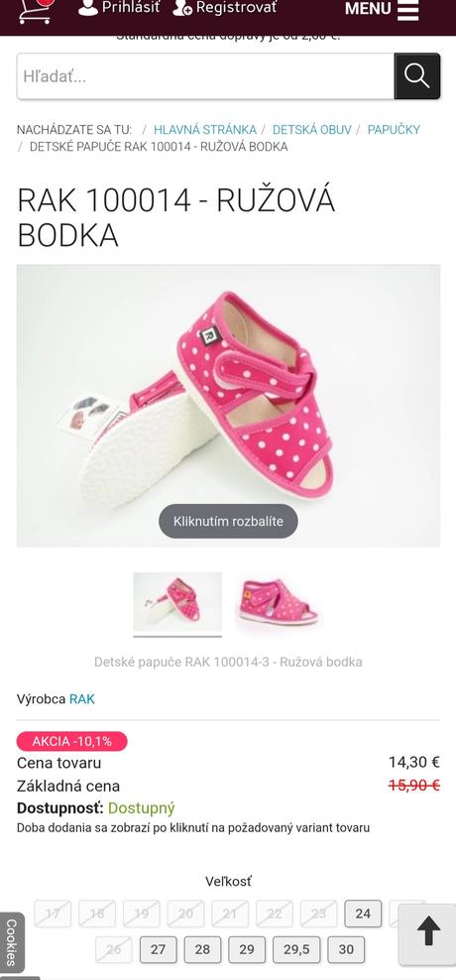Open the shopping cart icon
Screen dimensions: 456x980
point(35,11)
